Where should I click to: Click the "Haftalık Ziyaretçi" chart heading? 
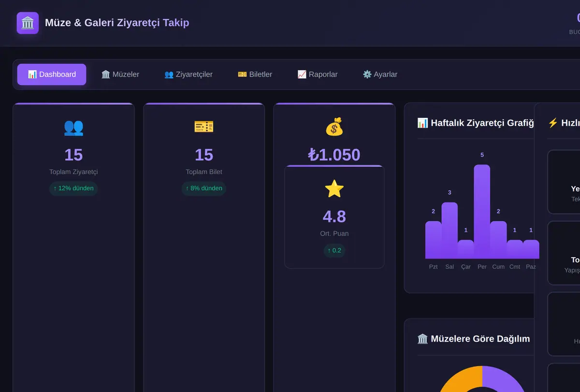pos(476,123)
